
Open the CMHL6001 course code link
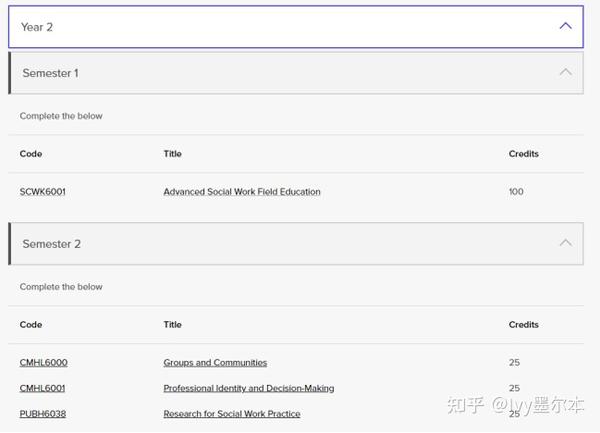42,388
